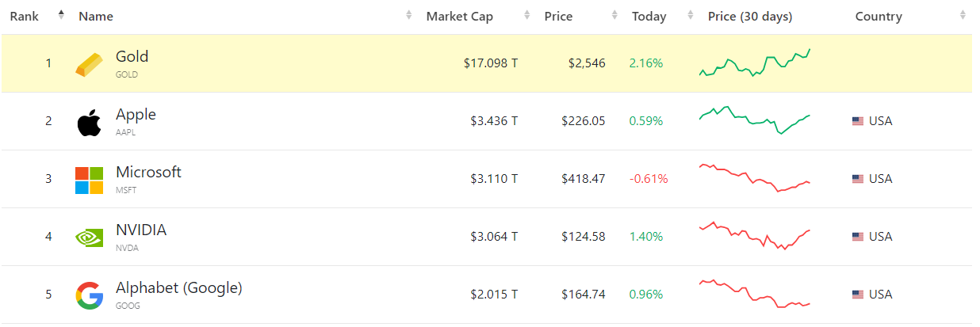The height and width of the screenshot is (327, 980).
Task: Sort by Market Cap column arrows
Action: point(527,15)
